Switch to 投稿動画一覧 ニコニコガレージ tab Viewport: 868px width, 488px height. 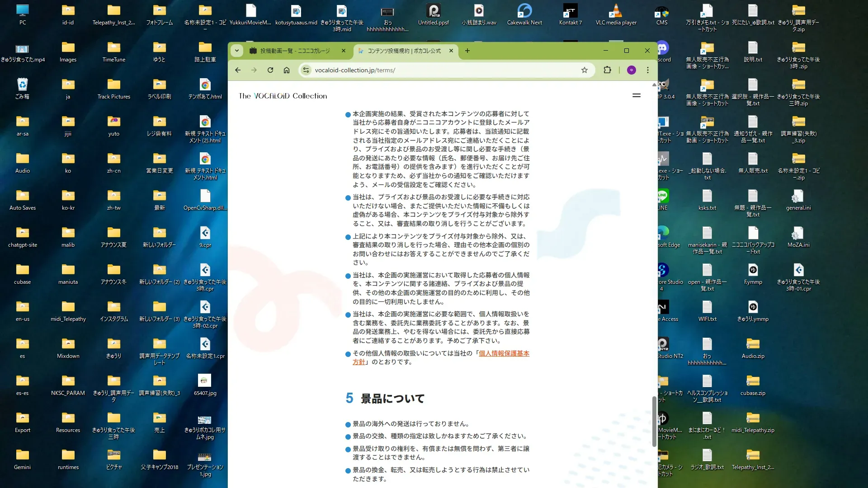click(294, 51)
